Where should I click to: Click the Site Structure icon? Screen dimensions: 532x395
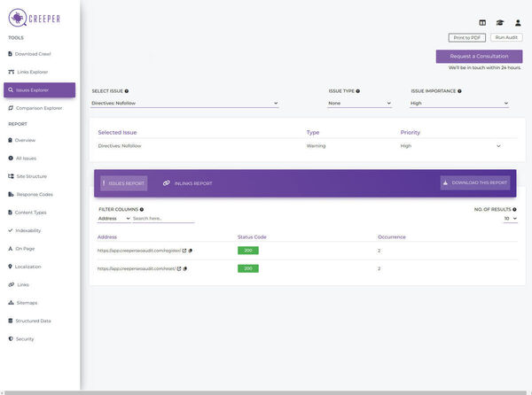11,176
